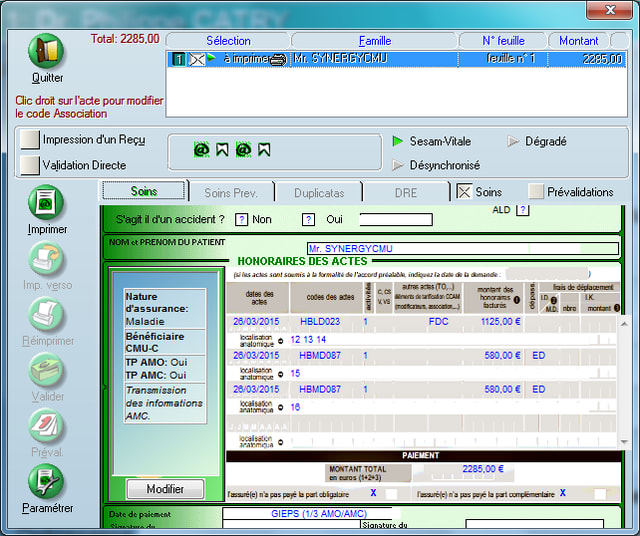Open the Paramétrer settings icon

coord(46,482)
